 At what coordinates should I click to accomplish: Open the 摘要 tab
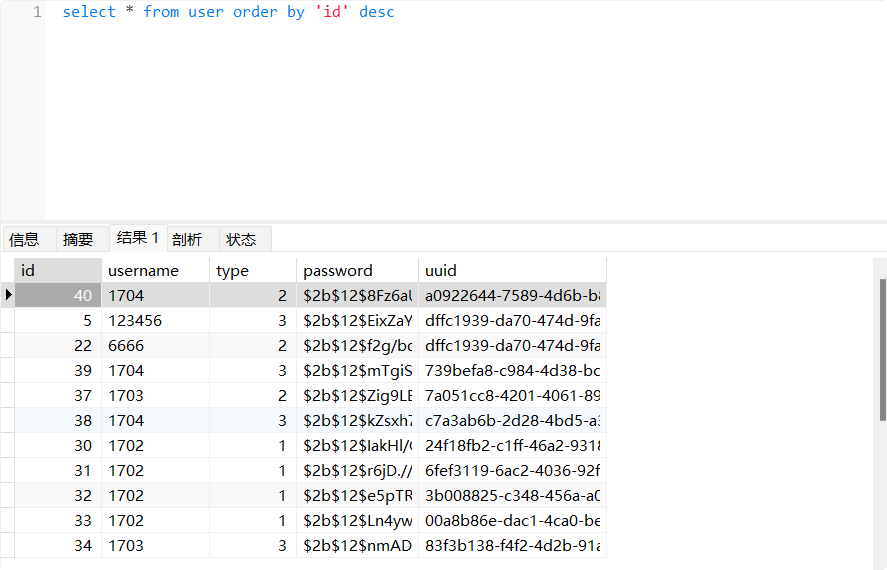pos(78,240)
